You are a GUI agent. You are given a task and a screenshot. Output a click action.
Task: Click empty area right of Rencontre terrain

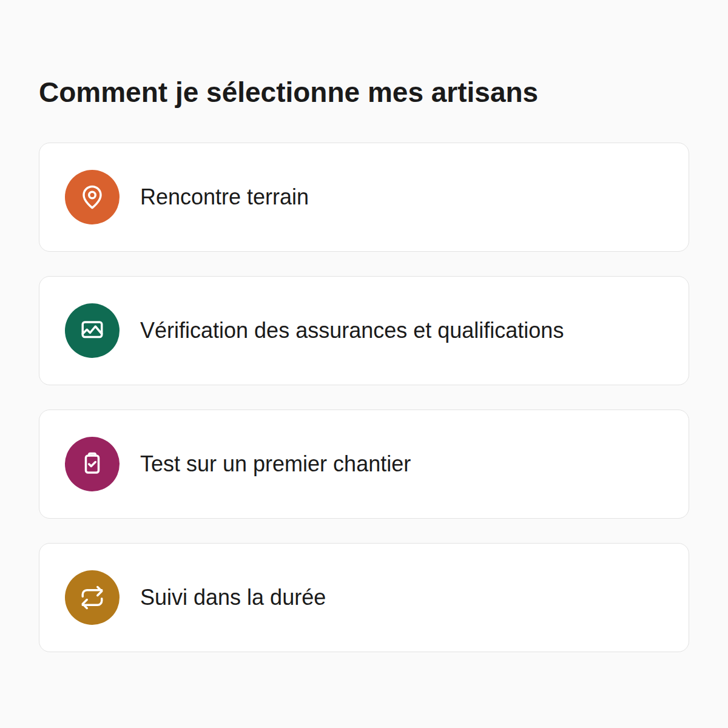click(497, 197)
